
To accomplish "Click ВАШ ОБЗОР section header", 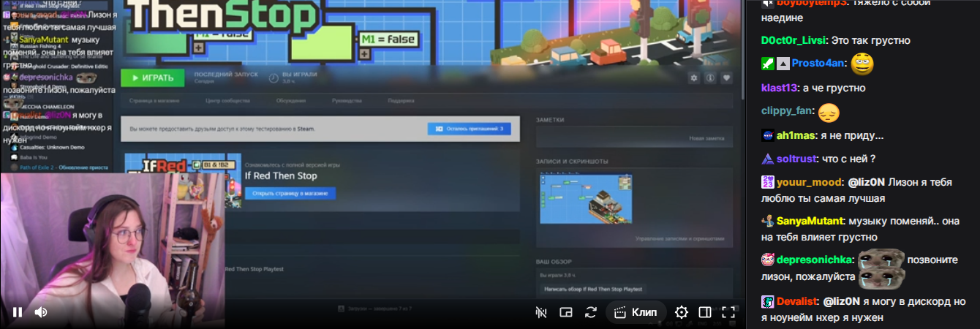I will (x=554, y=261).
